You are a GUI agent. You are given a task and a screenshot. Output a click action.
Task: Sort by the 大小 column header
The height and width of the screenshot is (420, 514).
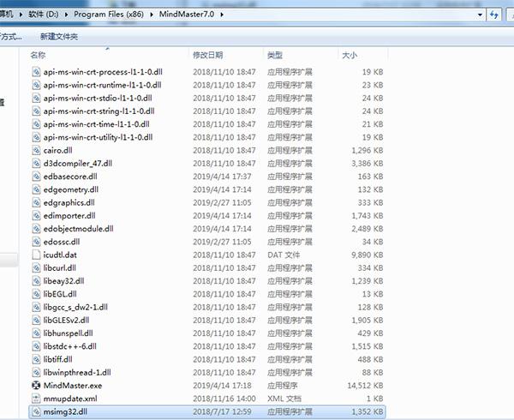pyautogui.click(x=350, y=55)
